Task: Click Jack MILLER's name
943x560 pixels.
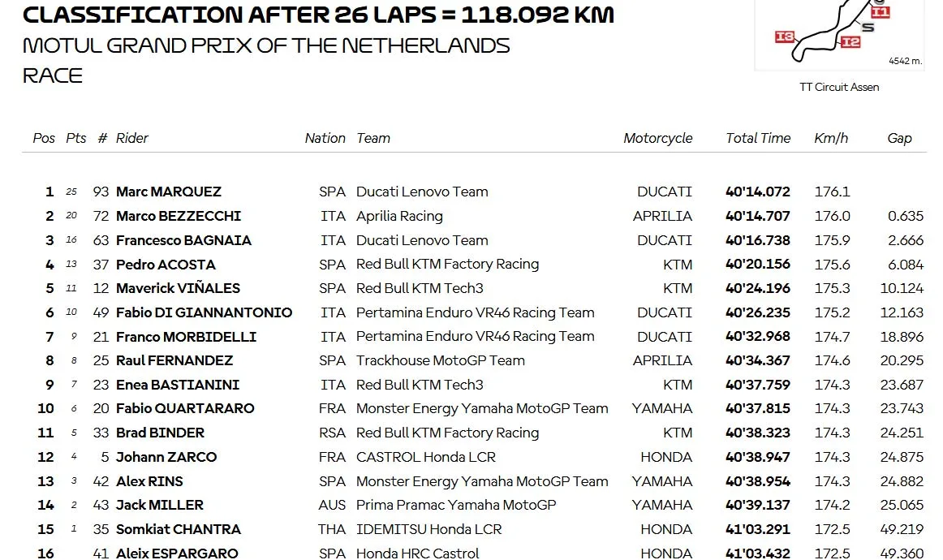Action: coord(159,505)
